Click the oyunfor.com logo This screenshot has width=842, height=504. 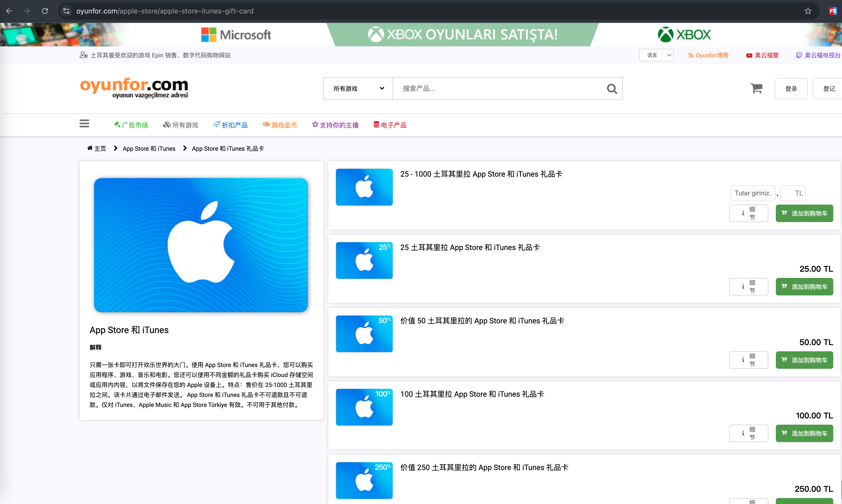coord(134,88)
